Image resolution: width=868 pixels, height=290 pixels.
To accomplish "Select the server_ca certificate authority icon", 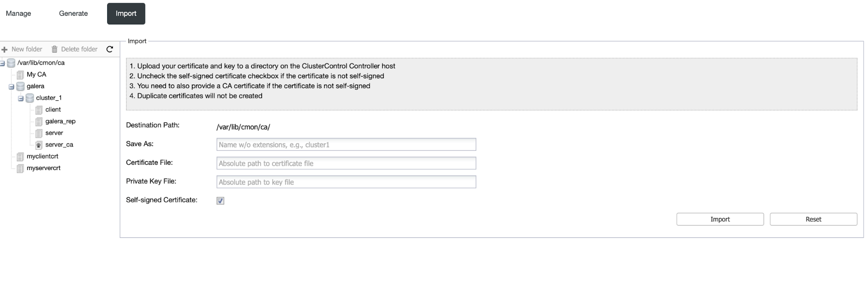I will tap(39, 145).
